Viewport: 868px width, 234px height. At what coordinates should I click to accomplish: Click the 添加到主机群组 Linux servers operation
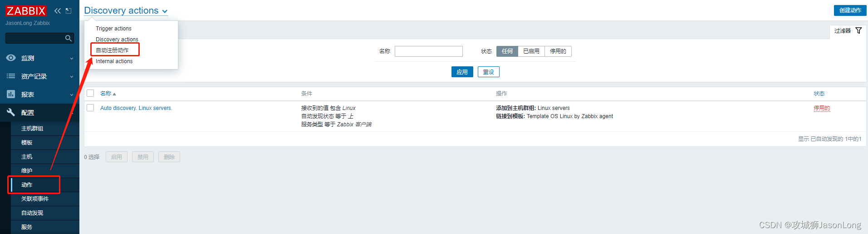tap(533, 108)
